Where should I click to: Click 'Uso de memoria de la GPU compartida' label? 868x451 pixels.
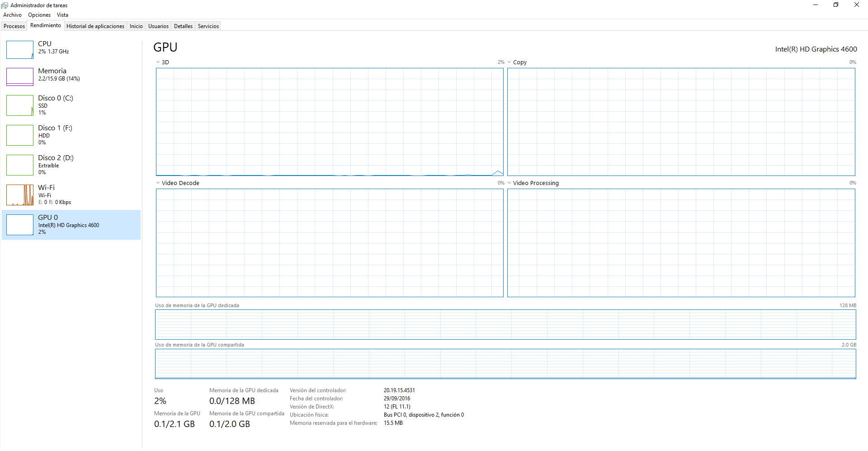pyautogui.click(x=199, y=345)
